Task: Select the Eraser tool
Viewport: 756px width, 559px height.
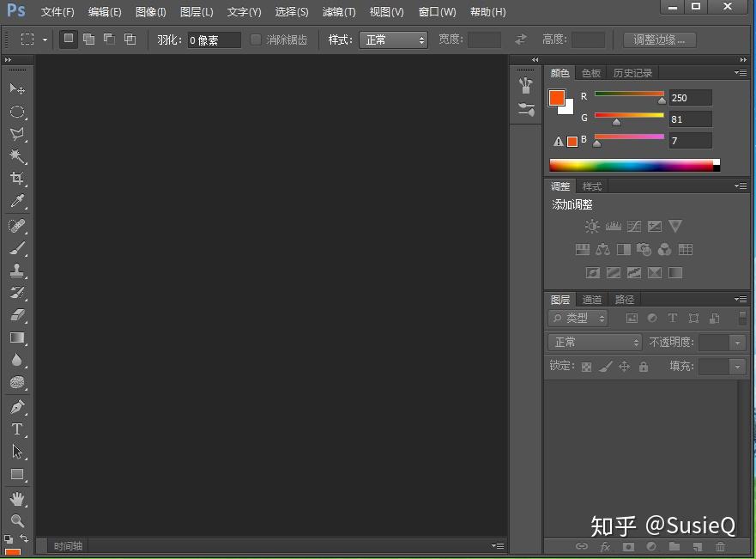Action: click(17, 315)
